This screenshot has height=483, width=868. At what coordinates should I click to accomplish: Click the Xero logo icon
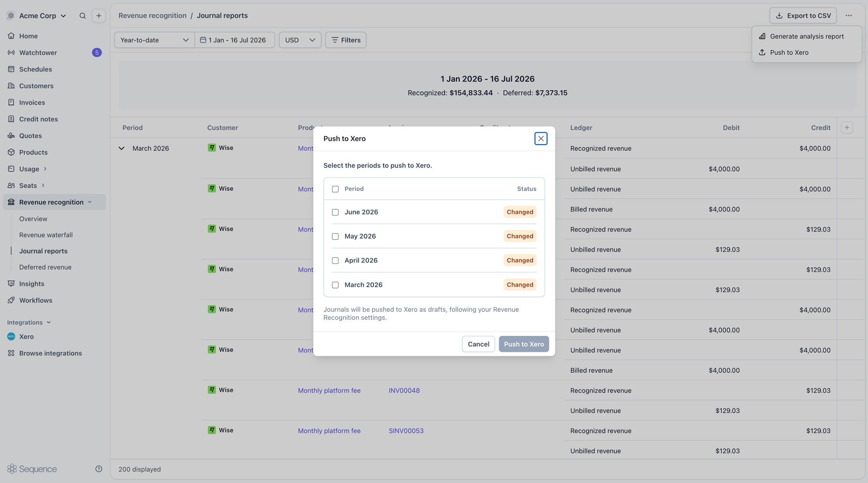[11, 337]
